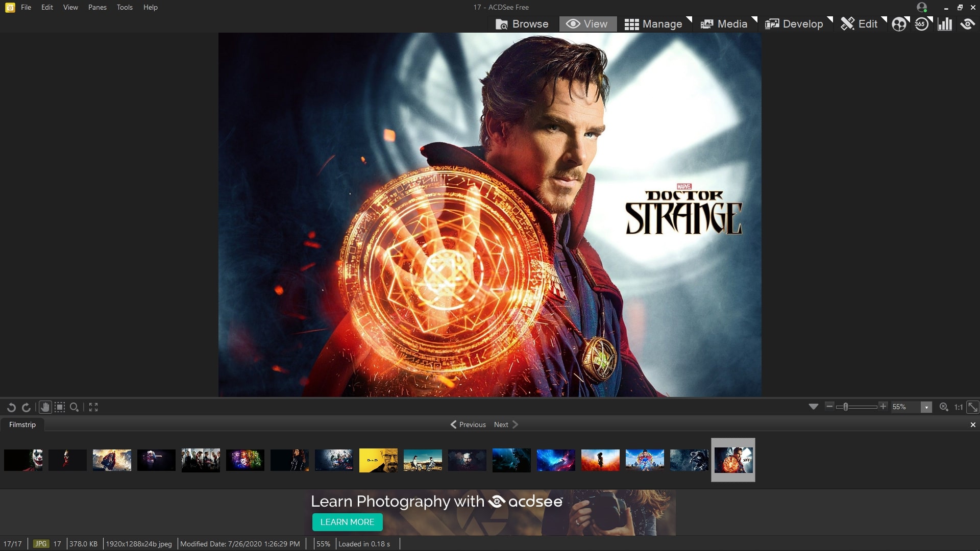Viewport: 980px width, 551px height.
Task: Switch to View mode
Action: coord(587,24)
